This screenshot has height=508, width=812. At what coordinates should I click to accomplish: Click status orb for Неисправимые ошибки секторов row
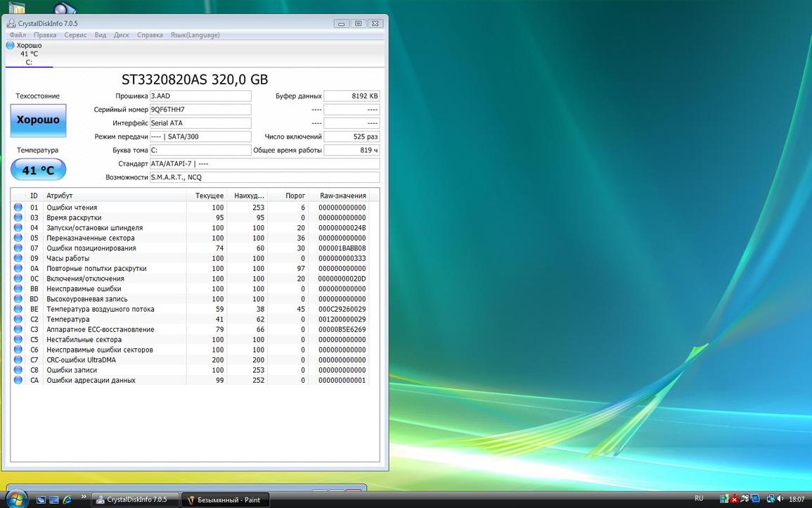18,350
